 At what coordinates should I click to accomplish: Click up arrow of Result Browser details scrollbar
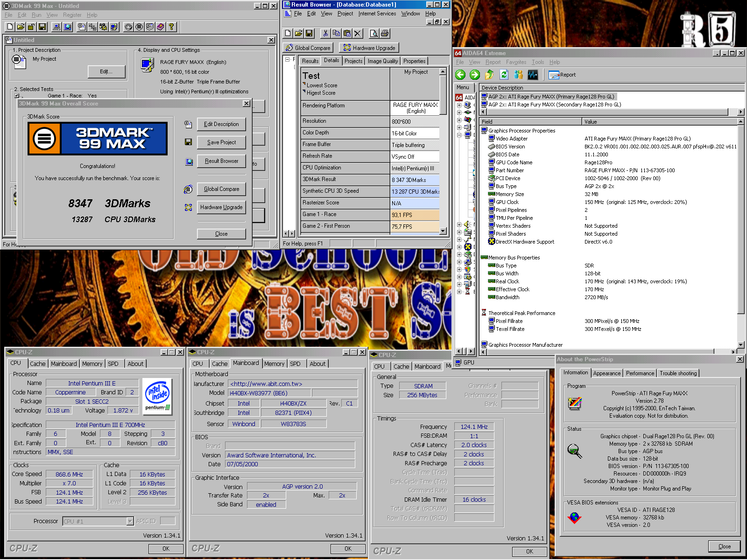click(x=443, y=72)
